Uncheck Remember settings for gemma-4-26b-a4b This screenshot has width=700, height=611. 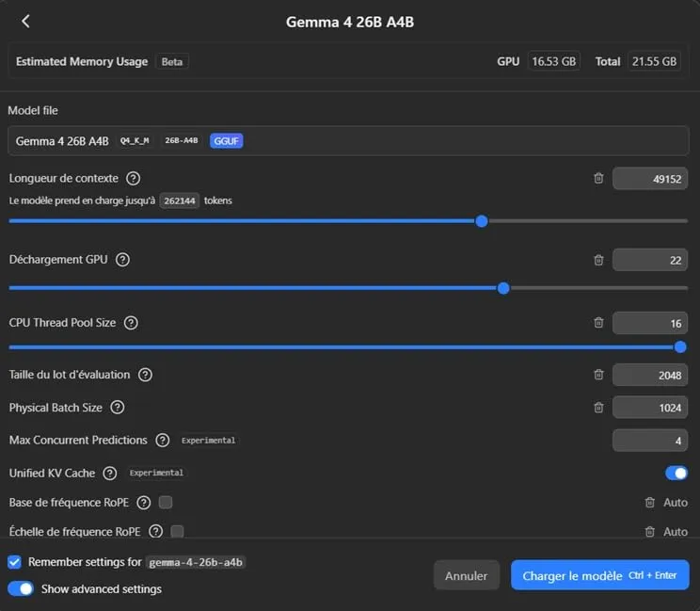[14, 562]
